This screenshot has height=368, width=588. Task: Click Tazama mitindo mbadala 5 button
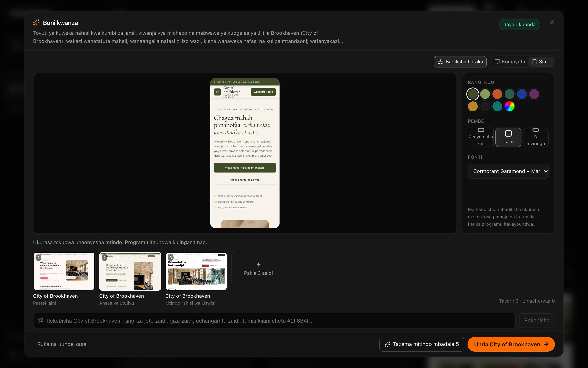coord(422,344)
